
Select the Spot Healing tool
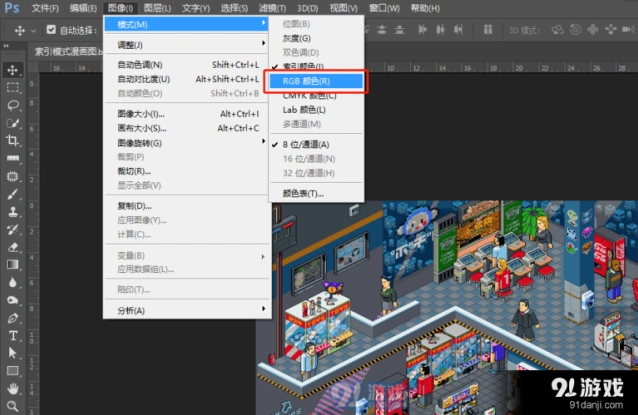(13, 176)
